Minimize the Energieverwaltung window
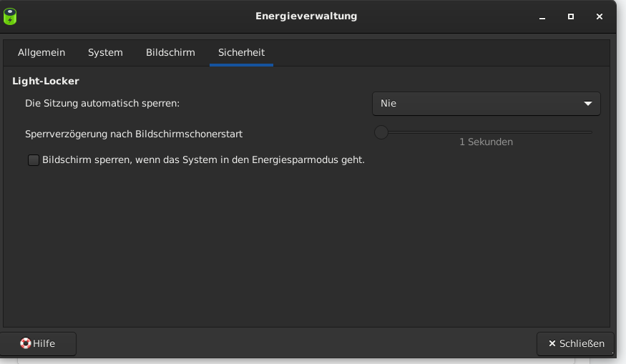 pyautogui.click(x=542, y=16)
